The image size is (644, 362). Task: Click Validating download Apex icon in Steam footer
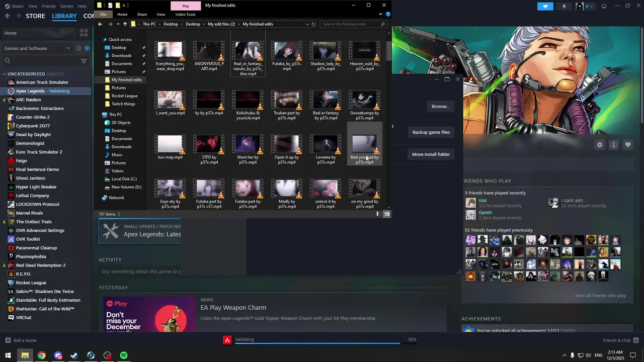tap(227, 340)
